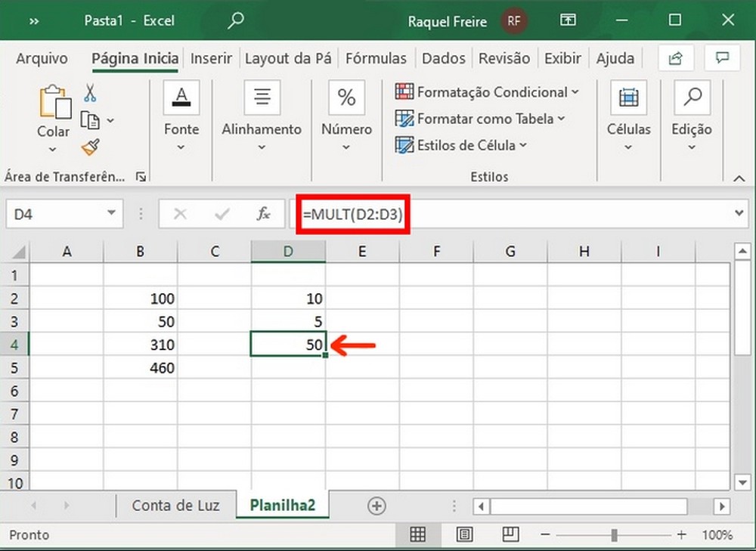
Task: Expand quick access toolbar chevrons
Action: [x=34, y=21]
